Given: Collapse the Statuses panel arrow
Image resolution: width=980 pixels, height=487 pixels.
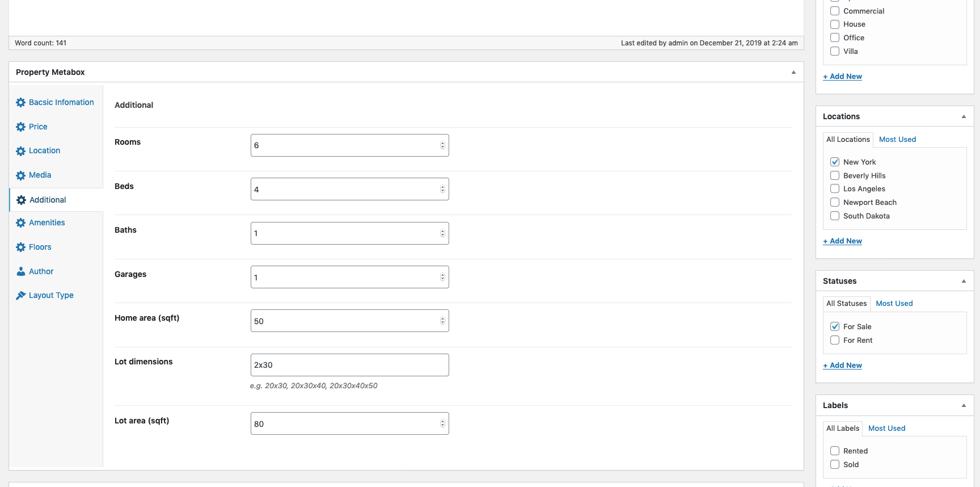Looking at the screenshot, I should 964,281.
